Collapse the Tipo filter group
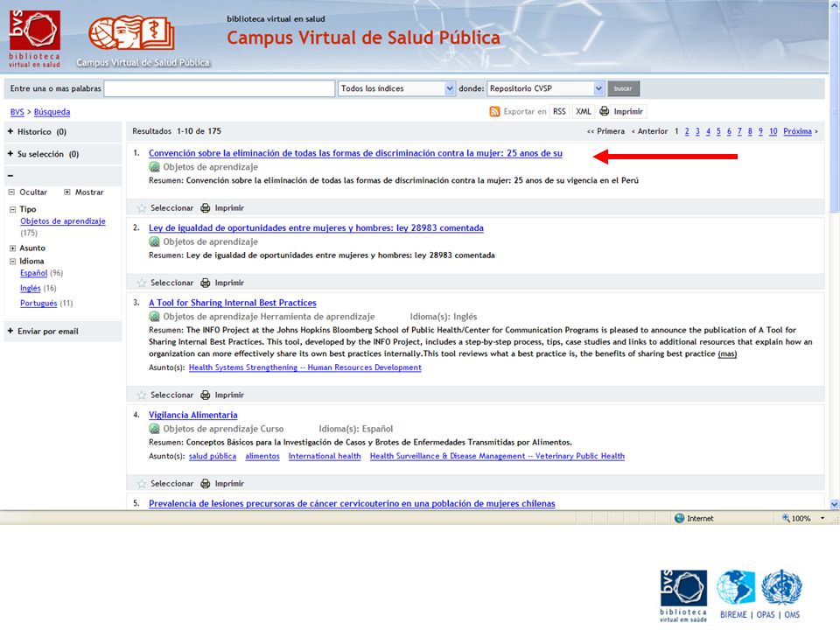Image resolution: width=840 pixels, height=630 pixels. [x=12, y=209]
